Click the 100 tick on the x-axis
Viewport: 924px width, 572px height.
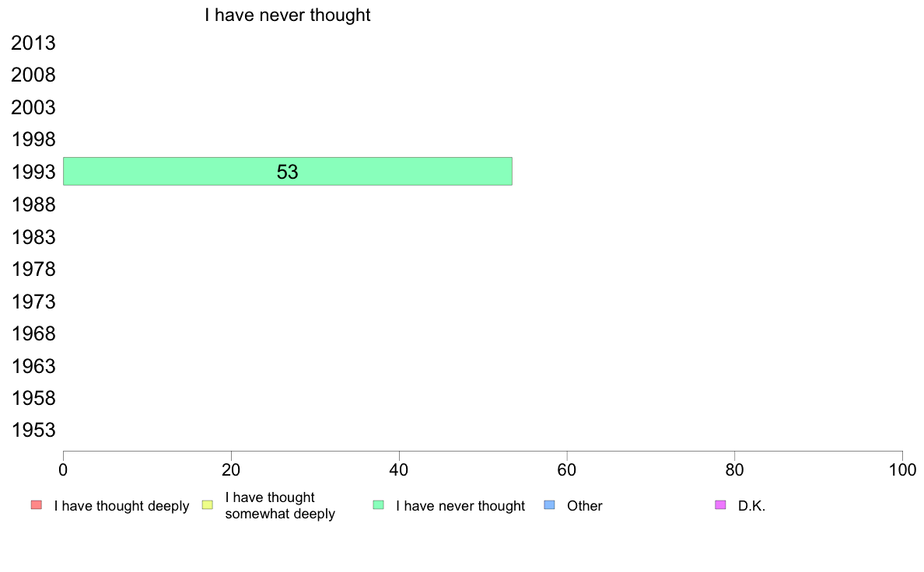(902, 469)
